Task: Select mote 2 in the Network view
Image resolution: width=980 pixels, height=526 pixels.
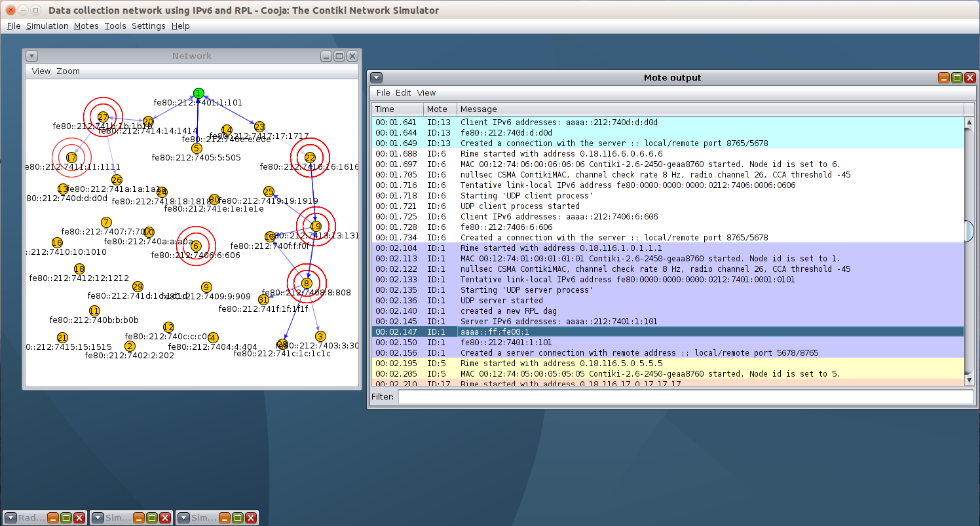Action: tap(130, 346)
